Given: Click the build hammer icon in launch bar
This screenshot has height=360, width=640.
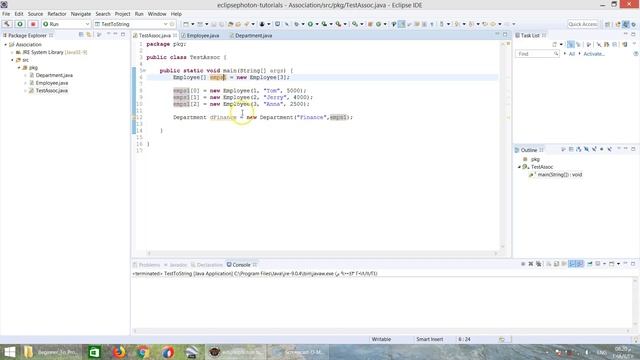Looking at the screenshot, I should coord(7,24).
